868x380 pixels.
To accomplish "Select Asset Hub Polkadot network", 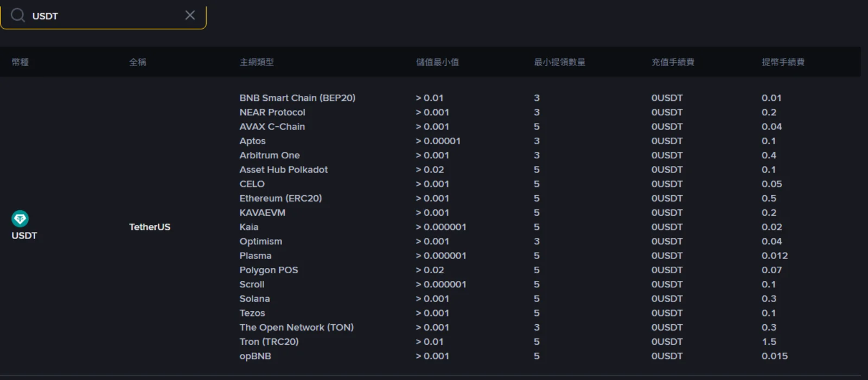I will [284, 170].
